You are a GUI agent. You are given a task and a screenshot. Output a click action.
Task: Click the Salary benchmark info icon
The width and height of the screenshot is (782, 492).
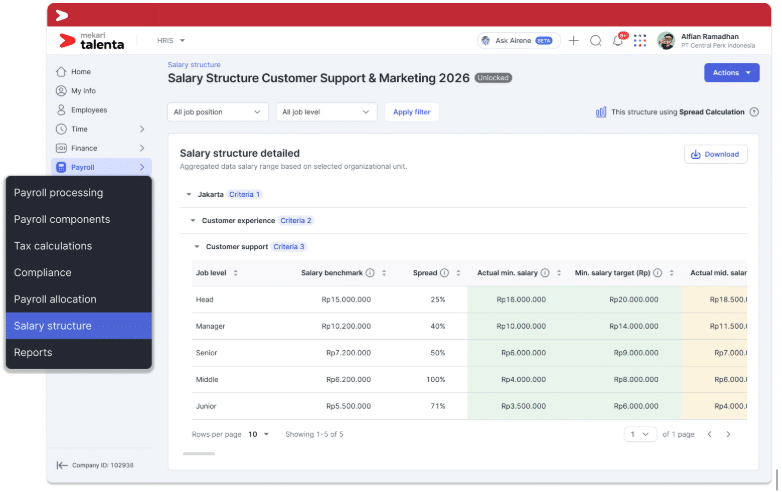coord(370,273)
